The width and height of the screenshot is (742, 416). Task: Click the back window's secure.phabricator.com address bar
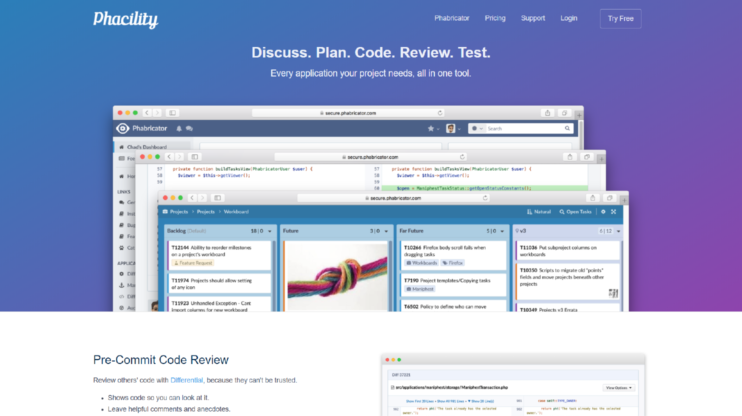coord(348,113)
